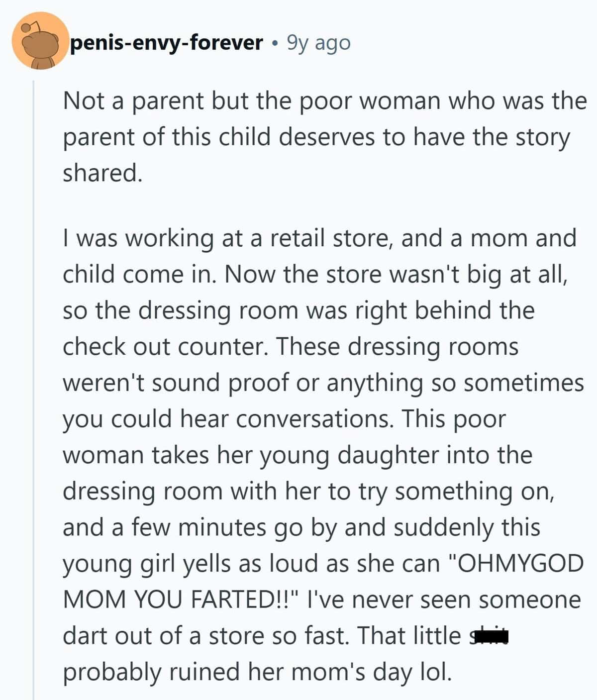This screenshot has width=597, height=700.
Task: Click the word "shared." ending the first paragraph
Action: pos(102,173)
